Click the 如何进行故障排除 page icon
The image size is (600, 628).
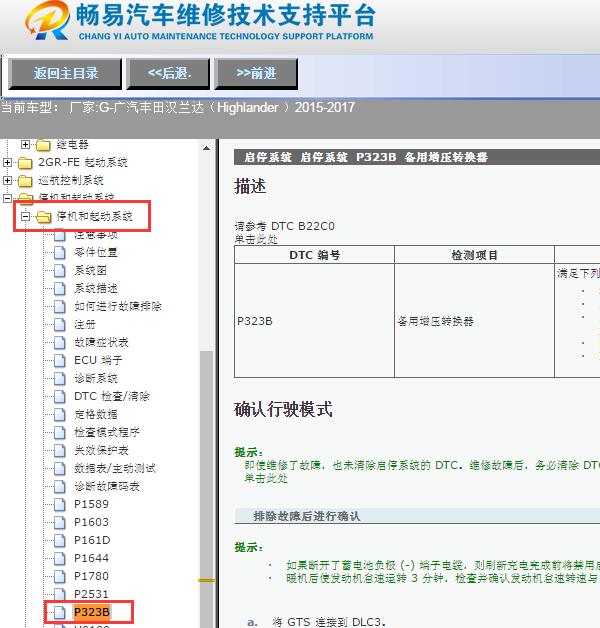coord(60,306)
